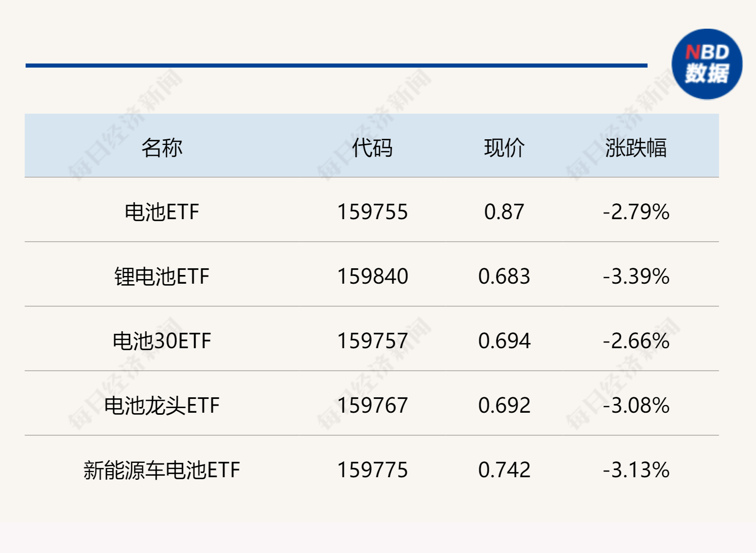Click the NBD 数据 logo badge

pos(707,64)
